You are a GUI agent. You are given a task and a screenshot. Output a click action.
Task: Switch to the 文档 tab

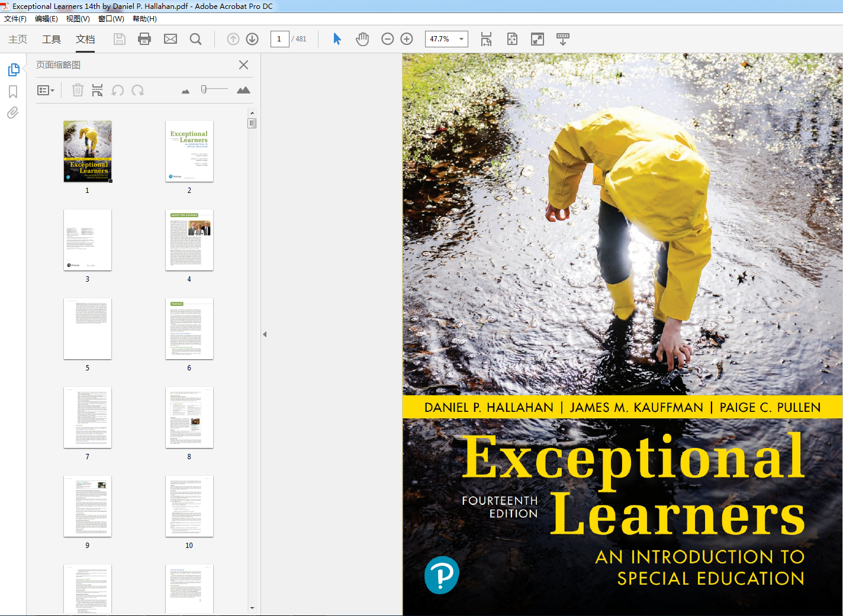[85, 39]
